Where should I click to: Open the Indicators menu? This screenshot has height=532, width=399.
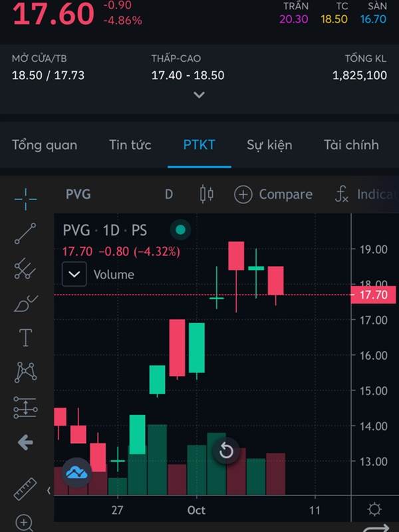click(x=366, y=194)
